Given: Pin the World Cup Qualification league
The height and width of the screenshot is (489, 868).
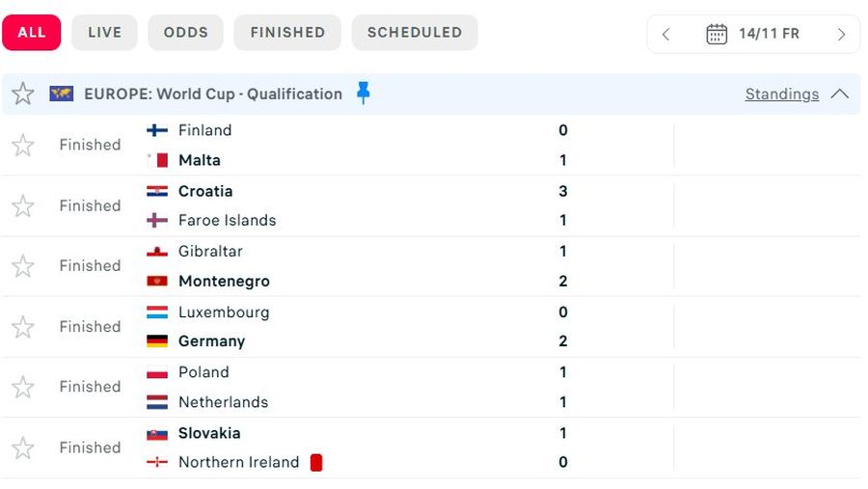Looking at the screenshot, I should pos(363,93).
